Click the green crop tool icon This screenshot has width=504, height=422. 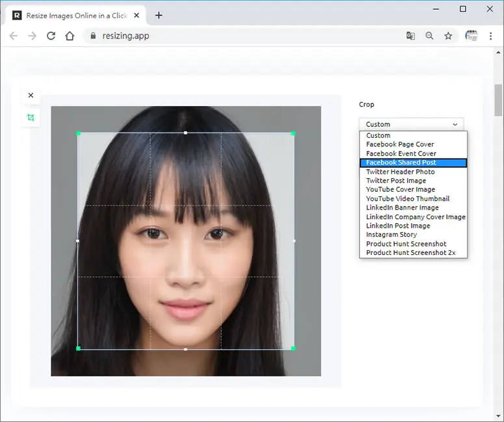pyautogui.click(x=31, y=118)
